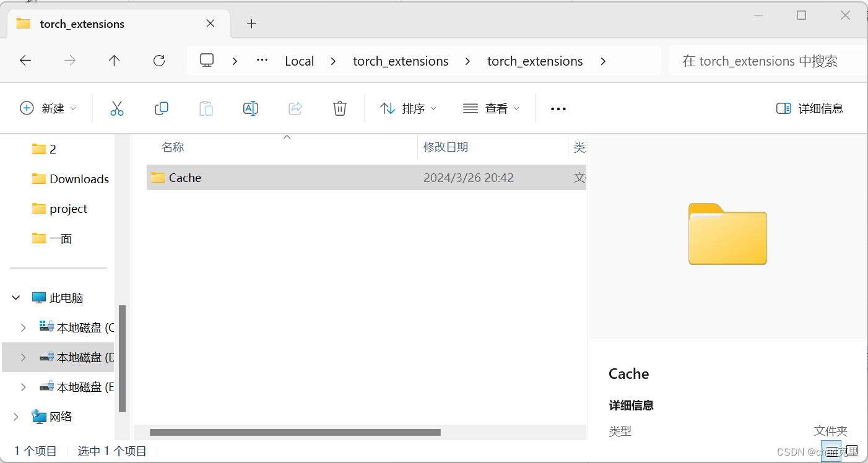This screenshot has width=868, height=463.
Task: Click the Cache date 2024/3/26 20:42
Action: [x=469, y=178]
